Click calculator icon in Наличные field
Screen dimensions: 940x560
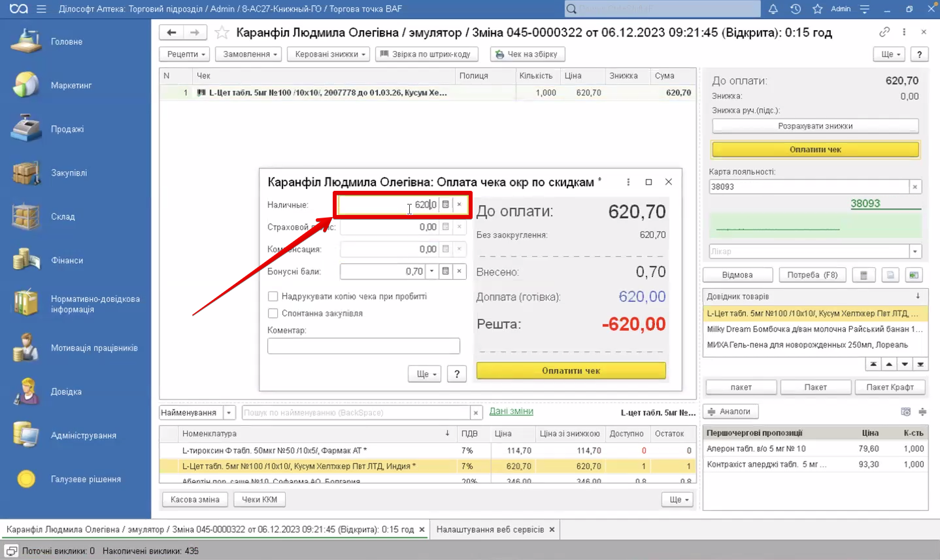pos(446,205)
